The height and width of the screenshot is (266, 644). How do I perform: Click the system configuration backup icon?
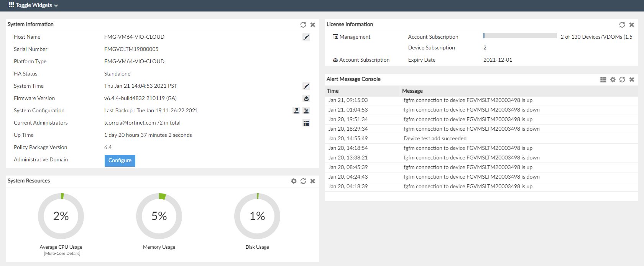pos(296,111)
